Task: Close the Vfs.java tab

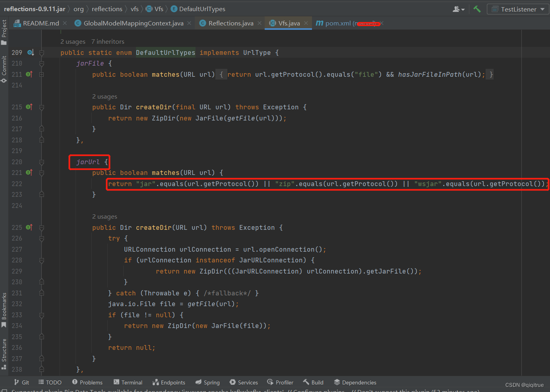Action: [306, 23]
